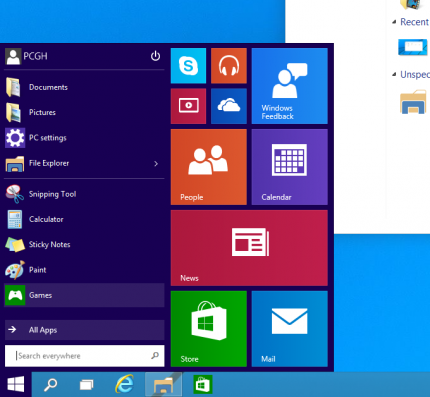Open Documents from Start menu

tap(84, 87)
